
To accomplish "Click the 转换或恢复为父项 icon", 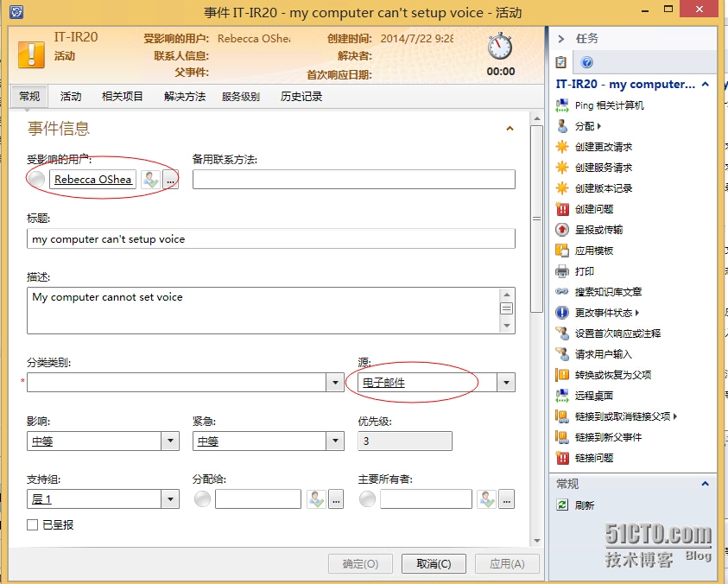I will pyautogui.click(x=562, y=375).
